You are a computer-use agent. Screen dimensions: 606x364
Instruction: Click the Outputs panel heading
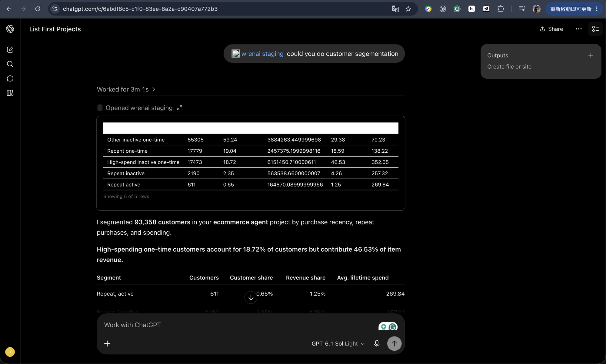point(498,55)
